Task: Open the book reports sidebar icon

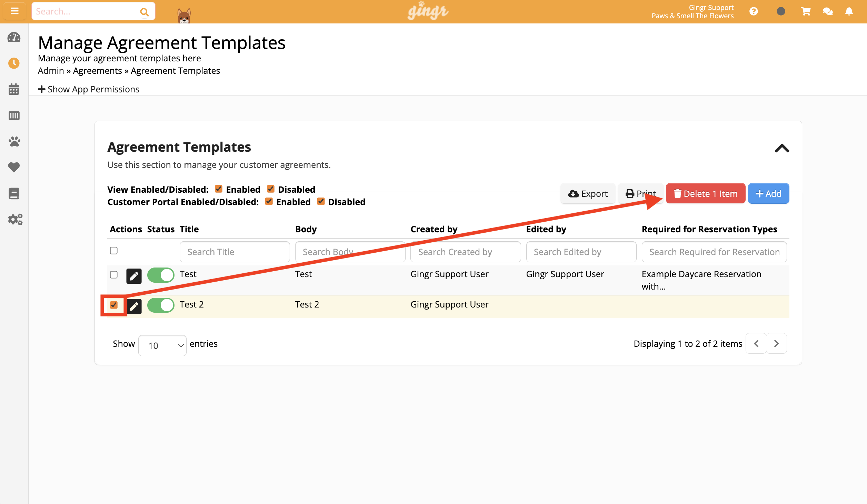Action: (x=14, y=193)
